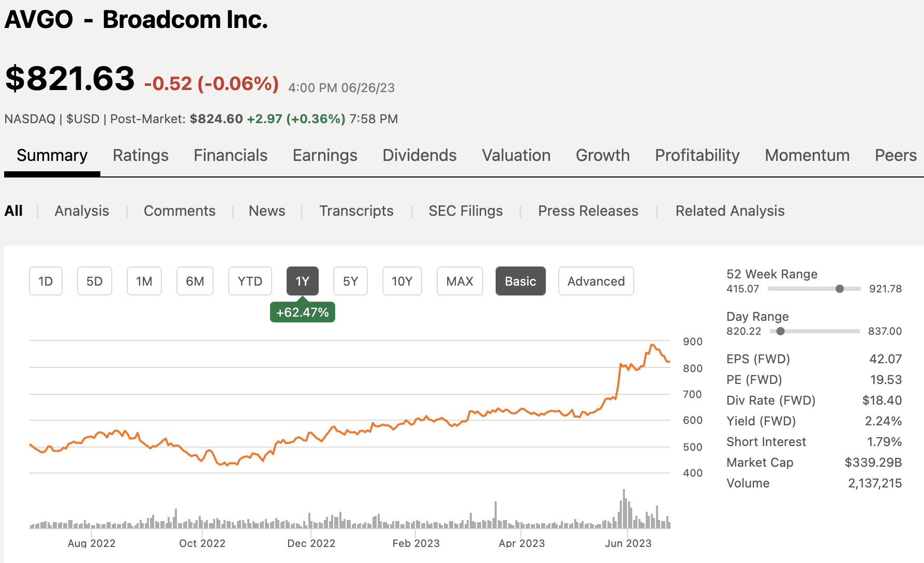Switch to Basic chart mode
The height and width of the screenshot is (563, 924).
click(520, 281)
